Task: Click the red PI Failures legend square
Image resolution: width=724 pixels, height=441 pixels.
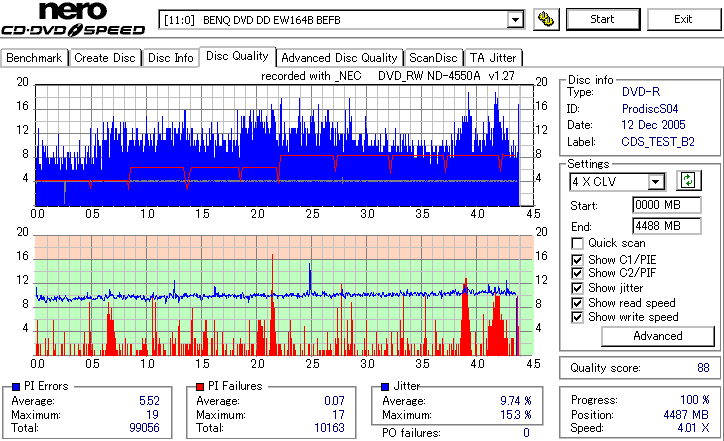Action: coord(200,387)
